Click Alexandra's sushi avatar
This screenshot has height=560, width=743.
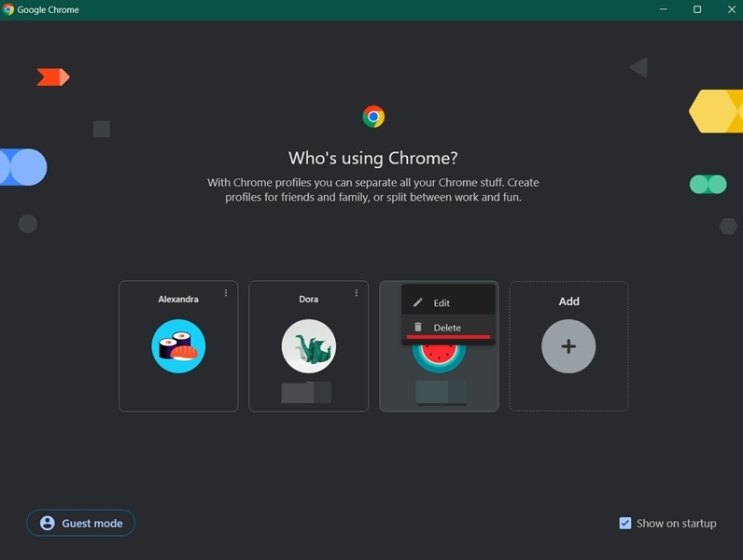[x=178, y=346]
